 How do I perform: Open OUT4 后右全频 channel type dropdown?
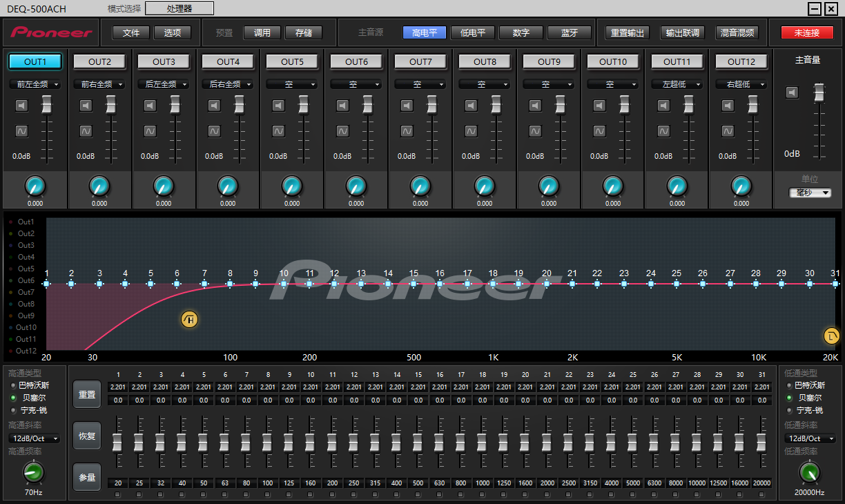[x=228, y=84]
